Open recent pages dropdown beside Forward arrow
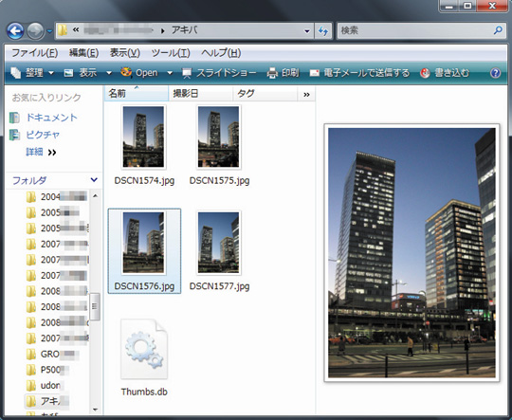Viewport: 512px width, 420px height. [49, 31]
